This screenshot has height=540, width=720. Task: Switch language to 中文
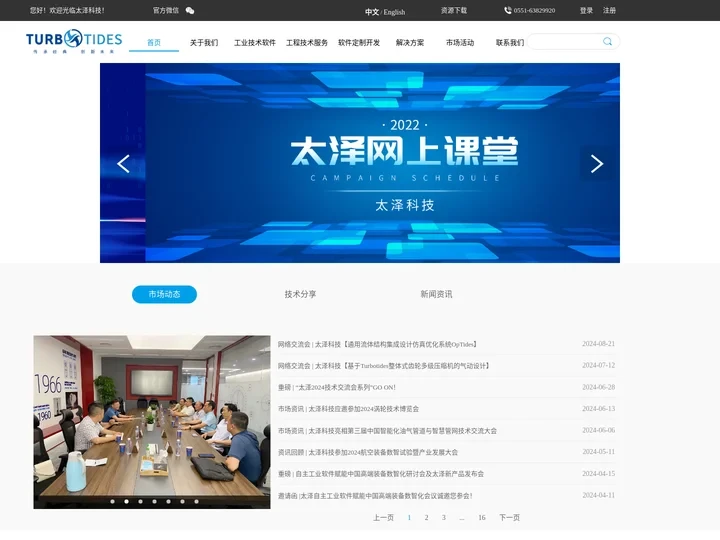[372, 12]
